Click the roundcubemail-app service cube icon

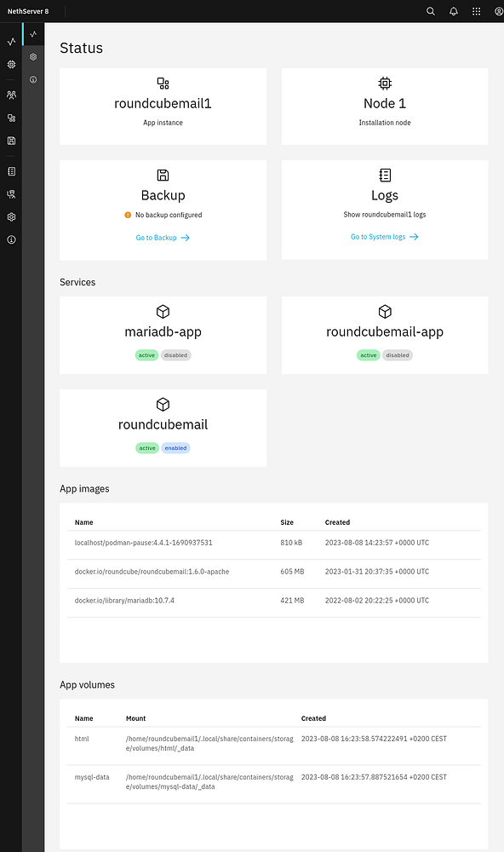tap(385, 311)
